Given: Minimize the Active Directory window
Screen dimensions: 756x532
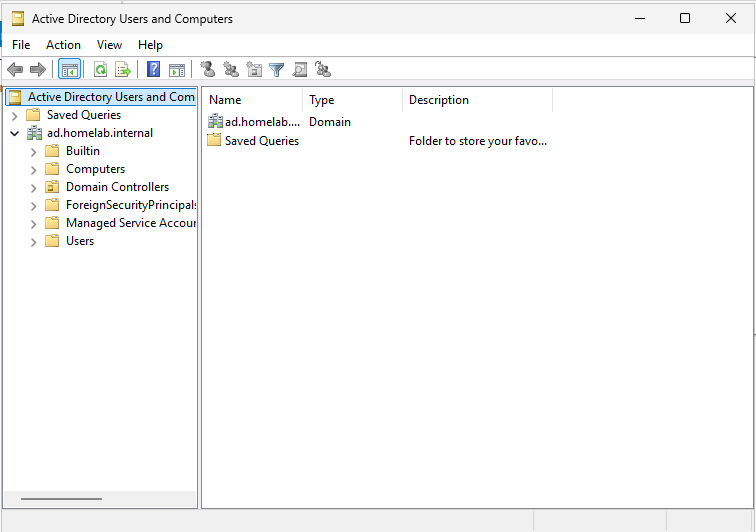Looking at the screenshot, I should [640, 18].
